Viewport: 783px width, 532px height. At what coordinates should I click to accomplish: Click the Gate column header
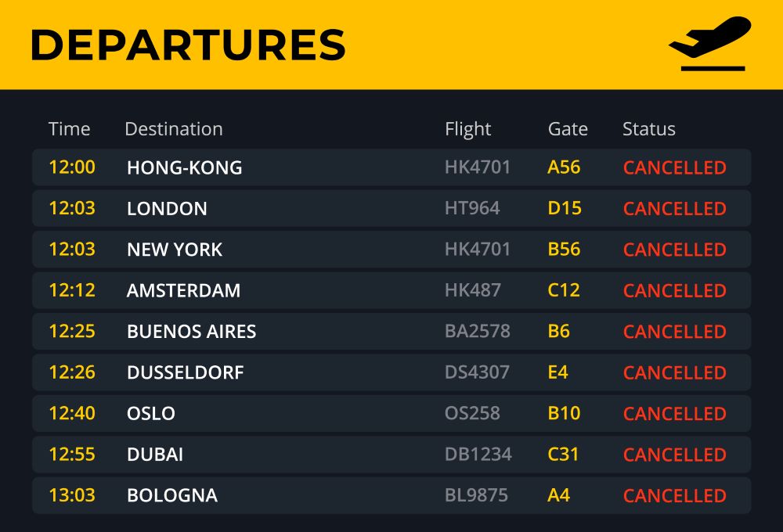568,129
